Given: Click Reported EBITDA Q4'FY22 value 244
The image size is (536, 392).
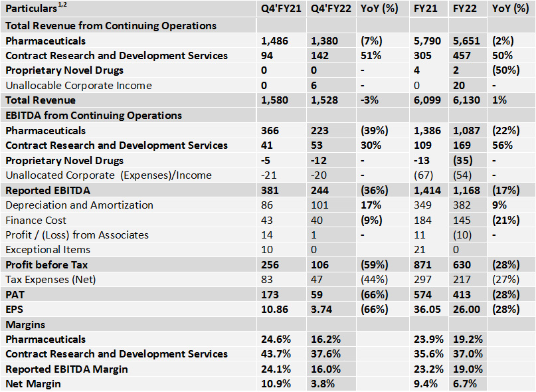Looking at the screenshot, I should pos(319,191).
